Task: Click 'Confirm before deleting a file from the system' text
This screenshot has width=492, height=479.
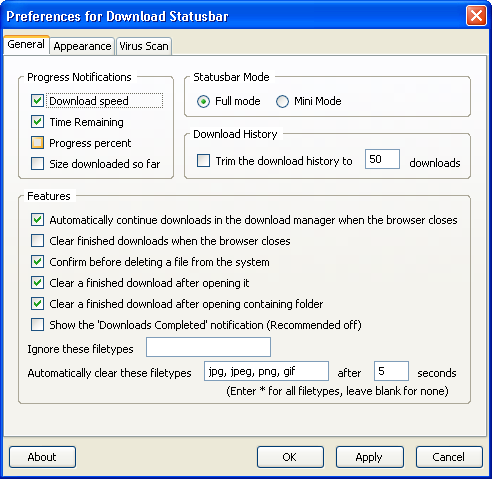Action: point(159,262)
